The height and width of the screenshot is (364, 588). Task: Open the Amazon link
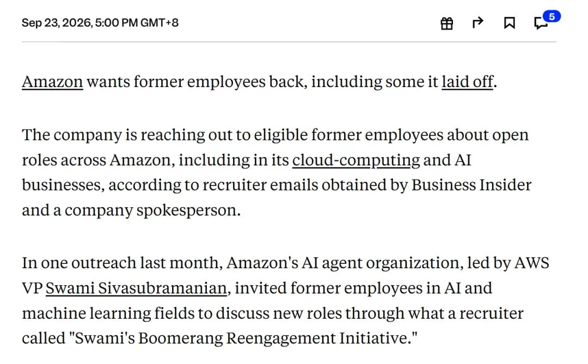pyautogui.click(x=52, y=82)
